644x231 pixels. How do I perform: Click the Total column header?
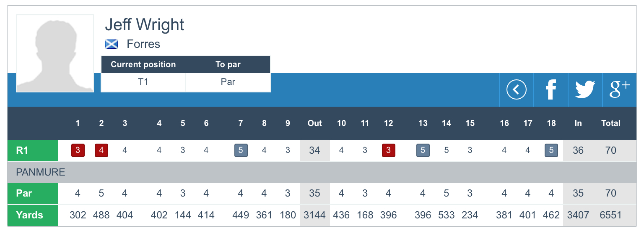(610, 123)
